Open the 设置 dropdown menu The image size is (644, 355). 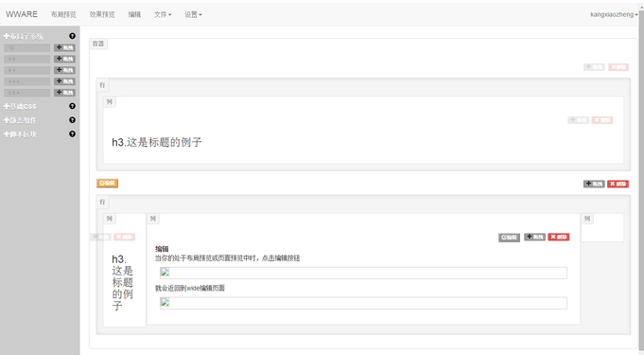click(193, 14)
